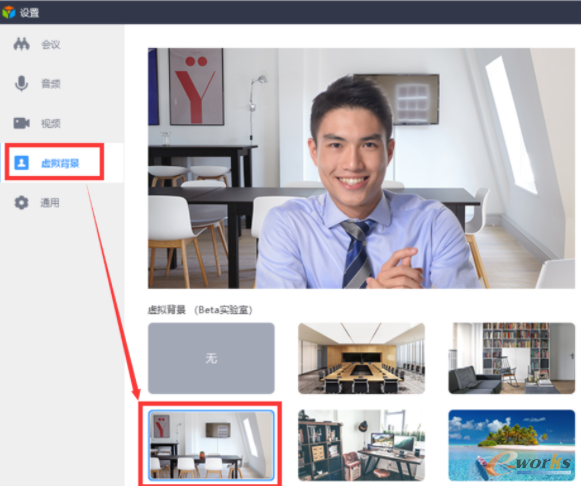Choose the study desk with monitors background
581x486 pixels.
(x=361, y=445)
